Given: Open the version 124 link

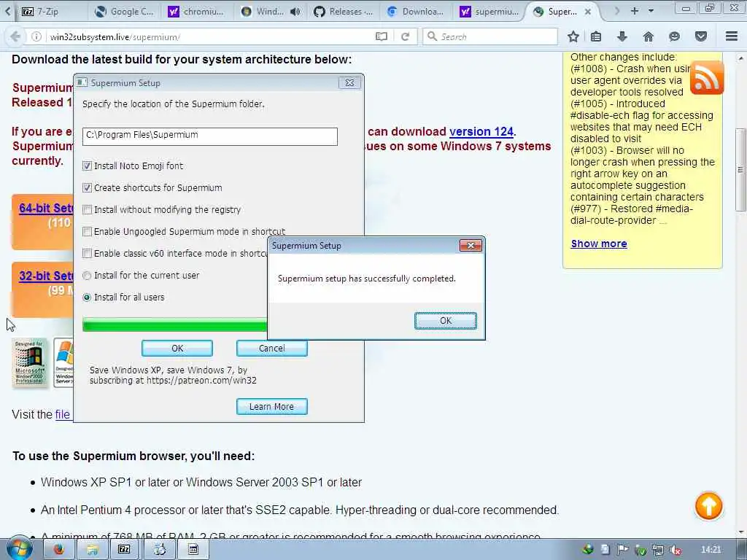Looking at the screenshot, I should 481,131.
